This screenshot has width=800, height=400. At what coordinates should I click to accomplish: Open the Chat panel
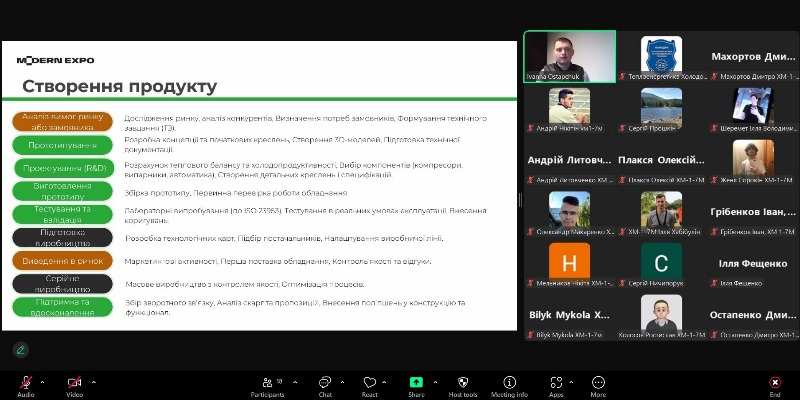(x=325, y=386)
